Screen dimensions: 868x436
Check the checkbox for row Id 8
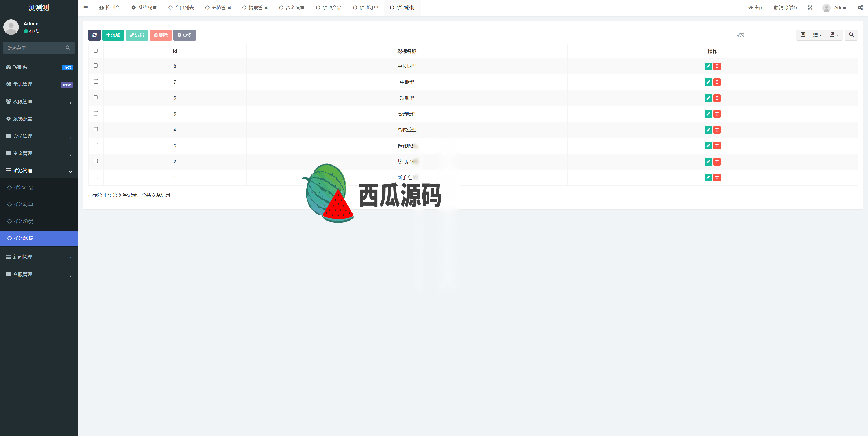point(96,66)
